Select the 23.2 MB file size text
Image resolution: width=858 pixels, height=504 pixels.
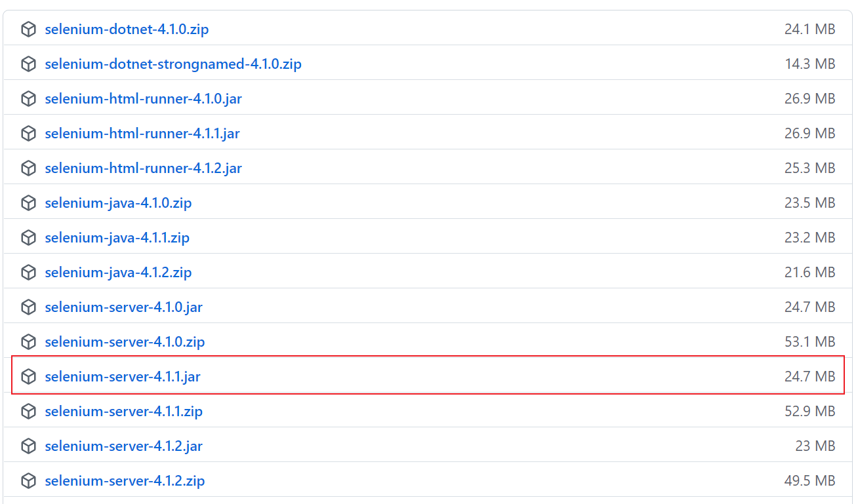[x=809, y=238]
